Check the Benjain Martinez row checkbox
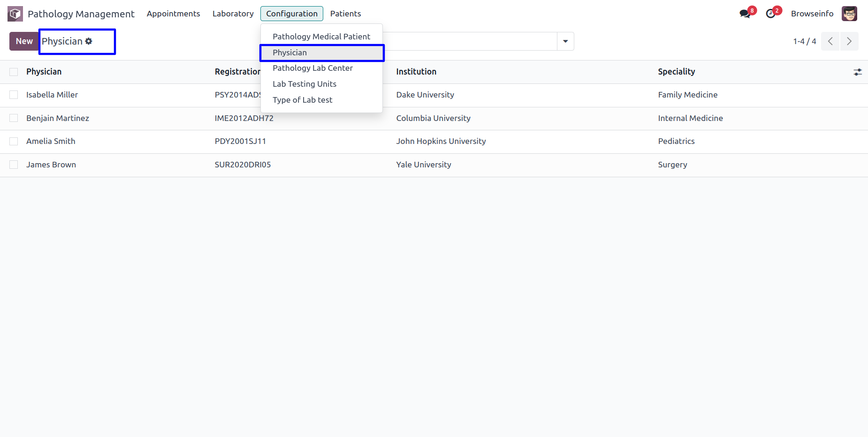868x437 pixels. (14, 118)
